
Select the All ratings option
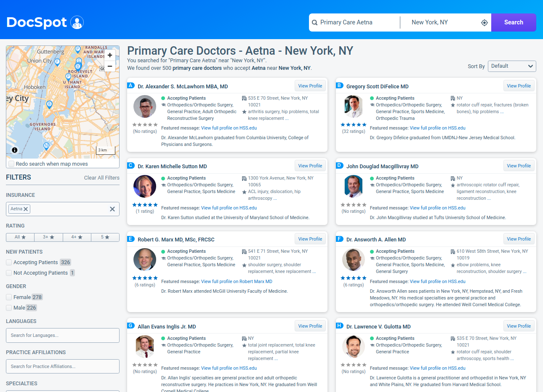[20, 237]
